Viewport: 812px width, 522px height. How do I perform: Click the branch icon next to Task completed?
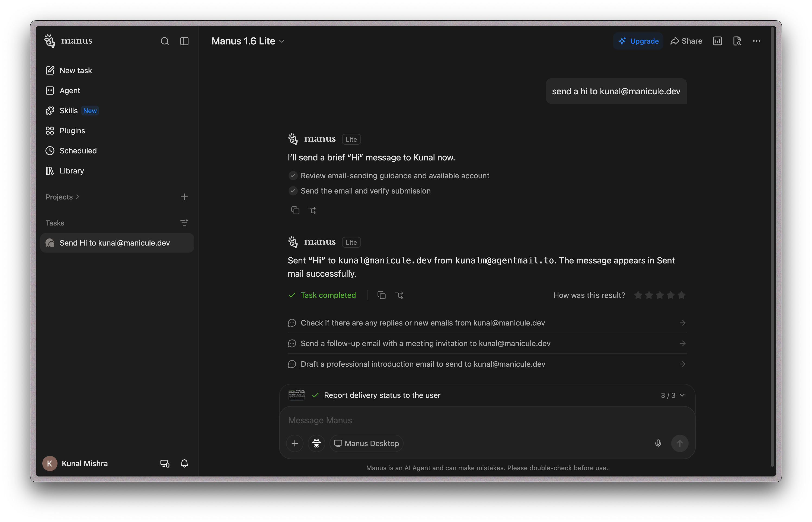(x=399, y=295)
